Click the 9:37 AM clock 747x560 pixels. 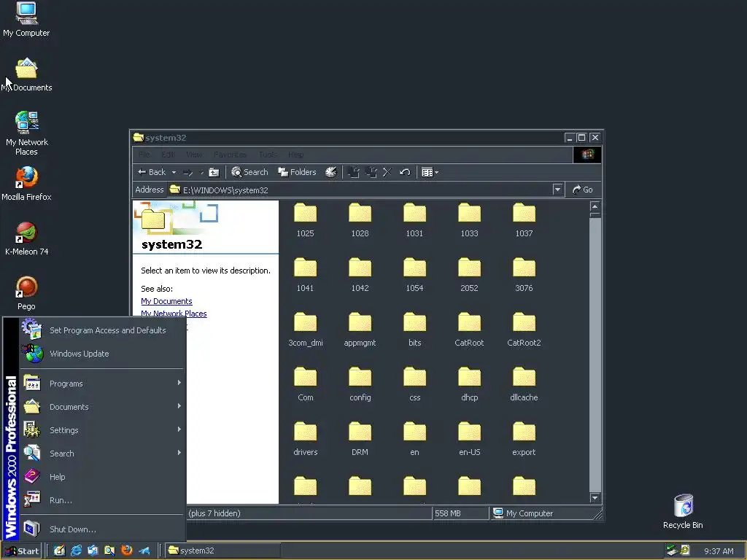[x=719, y=551]
